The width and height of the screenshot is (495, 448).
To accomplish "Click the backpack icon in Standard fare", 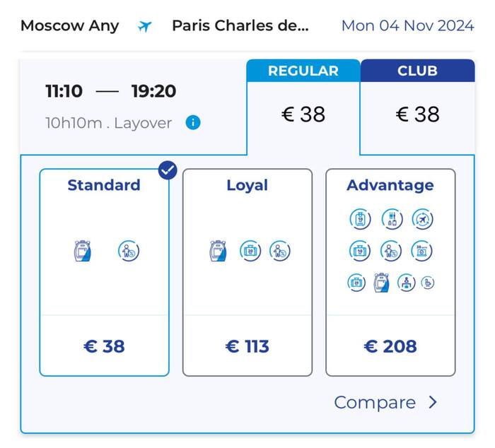I will (83, 251).
